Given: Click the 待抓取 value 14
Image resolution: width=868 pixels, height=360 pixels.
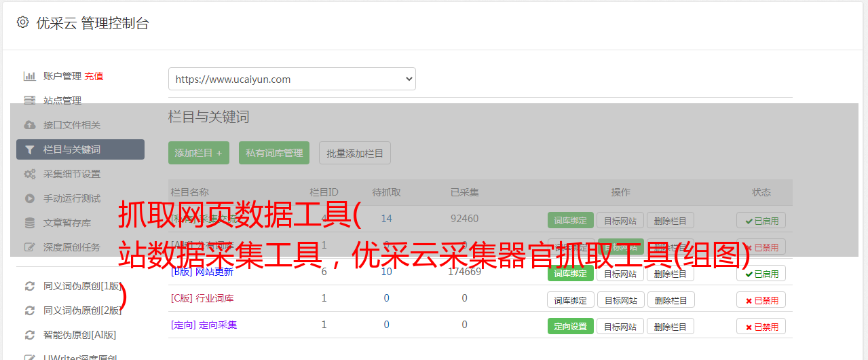Looking at the screenshot, I should click(x=387, y=219).
